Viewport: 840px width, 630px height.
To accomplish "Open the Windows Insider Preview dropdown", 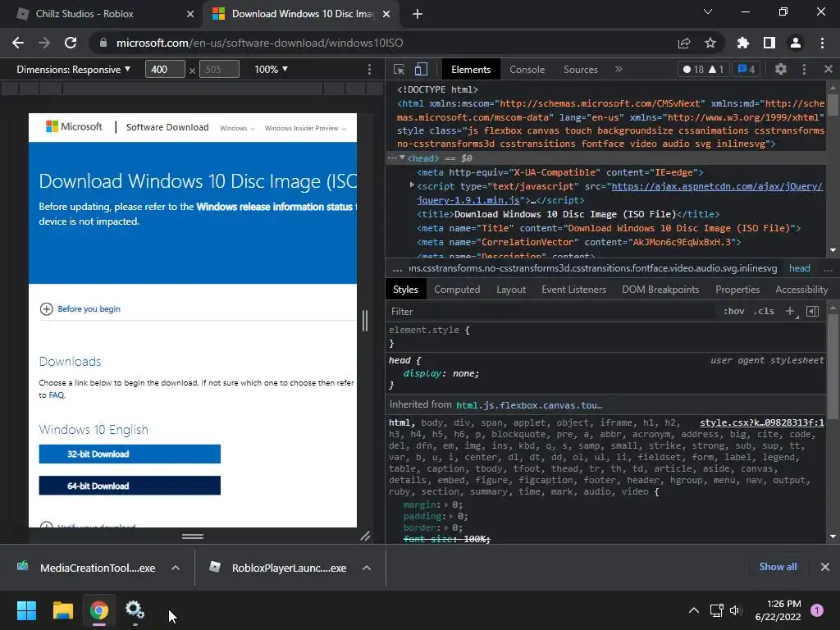I will 305,128.
